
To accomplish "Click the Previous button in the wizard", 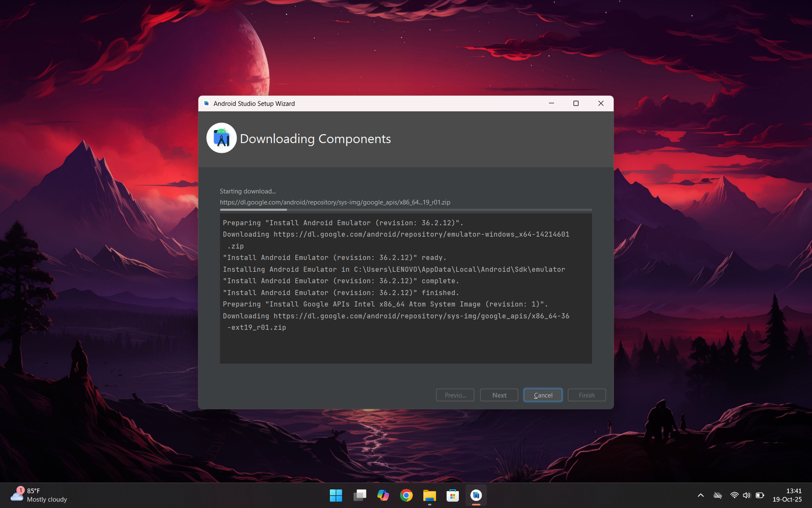I will pos(455,395).
